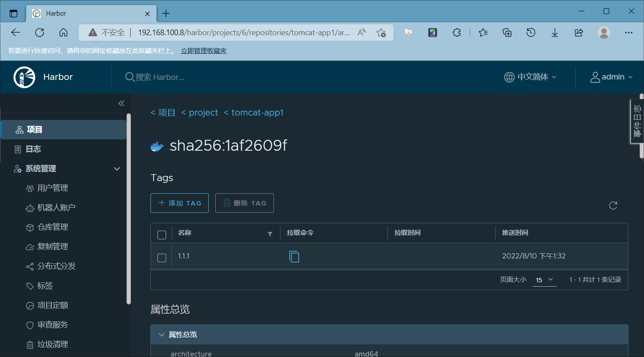Image resolution: width=644 pixels, height=357 pixels.
Task: Click the docker whale artifact icon
Action: (x=157, y=146)
